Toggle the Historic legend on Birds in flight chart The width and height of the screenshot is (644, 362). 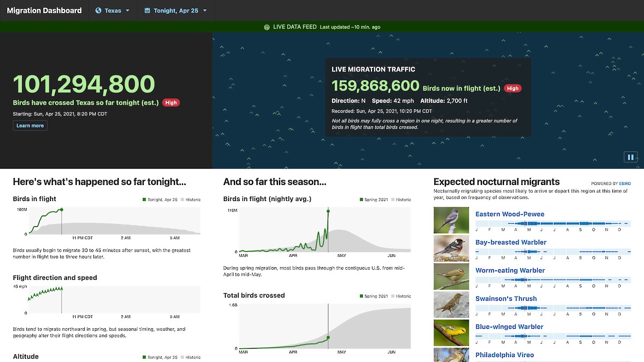191,199
